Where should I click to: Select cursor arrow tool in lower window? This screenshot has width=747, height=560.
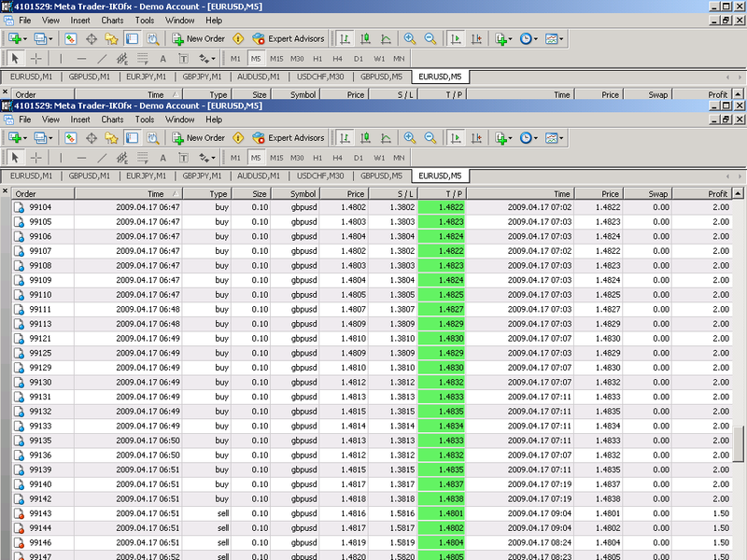tap(15, 158)
